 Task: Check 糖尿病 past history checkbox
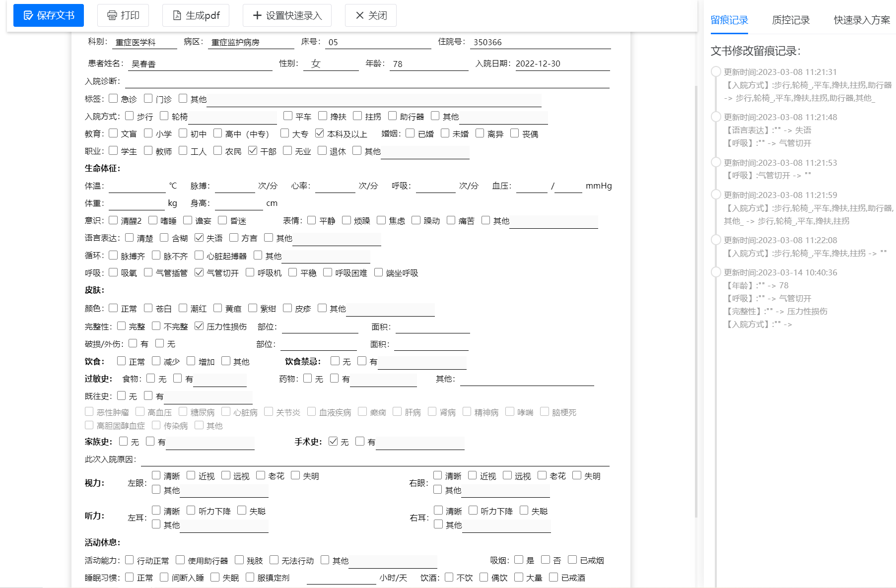pyautogui.click(x=183, y=412)
